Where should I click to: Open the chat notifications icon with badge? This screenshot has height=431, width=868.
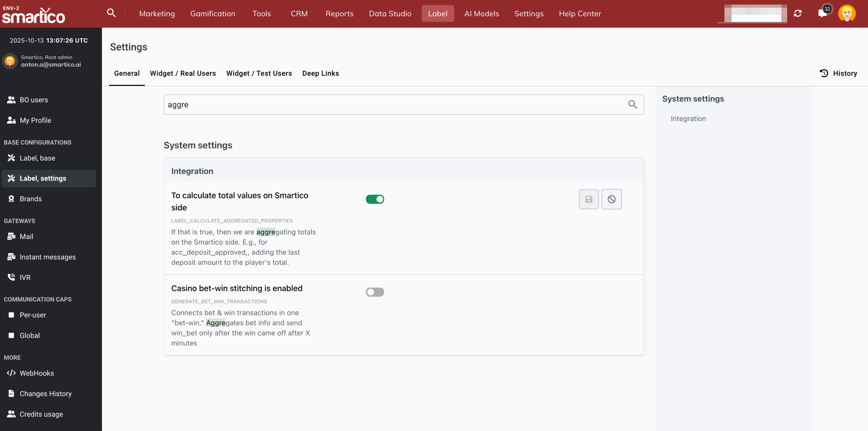click(x=822, y=13)
